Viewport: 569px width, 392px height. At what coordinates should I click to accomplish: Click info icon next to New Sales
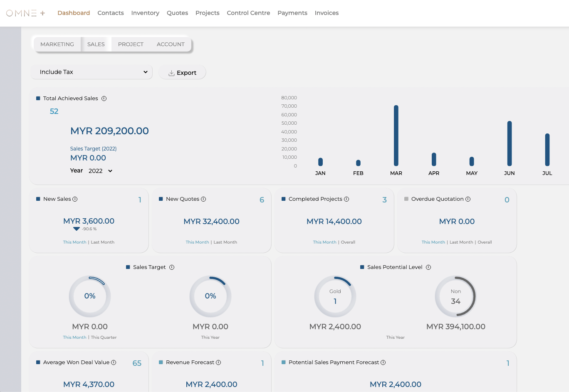coord(75,199)
